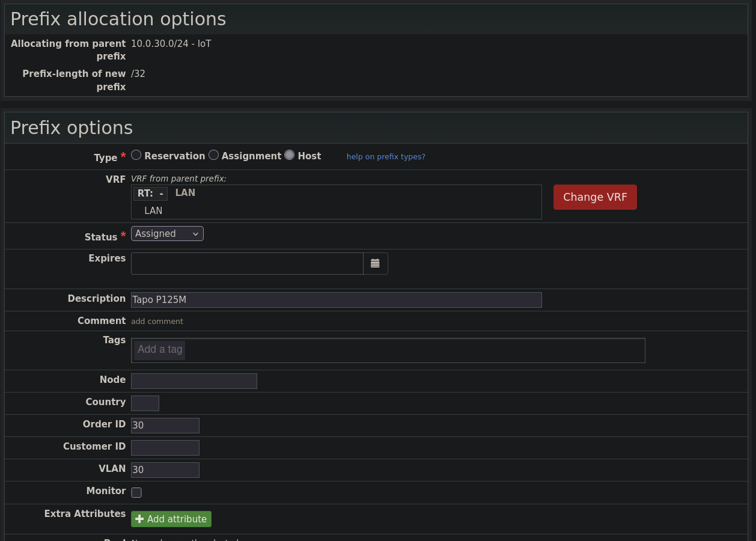Open help on prefix types link
756x541 pixels.
point(386,156)
